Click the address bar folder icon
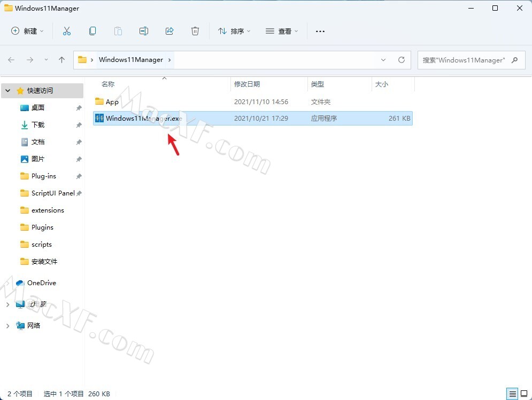 [x=82, y=60]
